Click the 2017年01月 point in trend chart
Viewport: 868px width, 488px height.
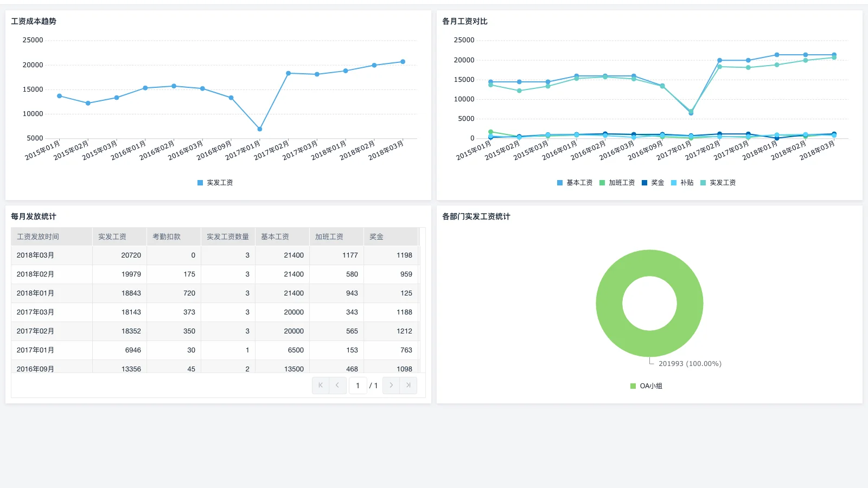[x=260, y=129]
